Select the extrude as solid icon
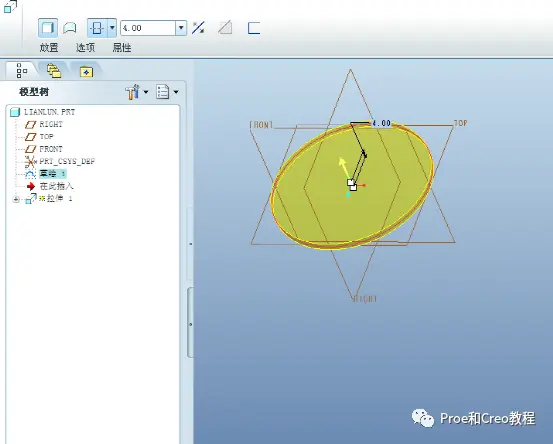Viewport: 553px width, 444px height. point(48,28)
